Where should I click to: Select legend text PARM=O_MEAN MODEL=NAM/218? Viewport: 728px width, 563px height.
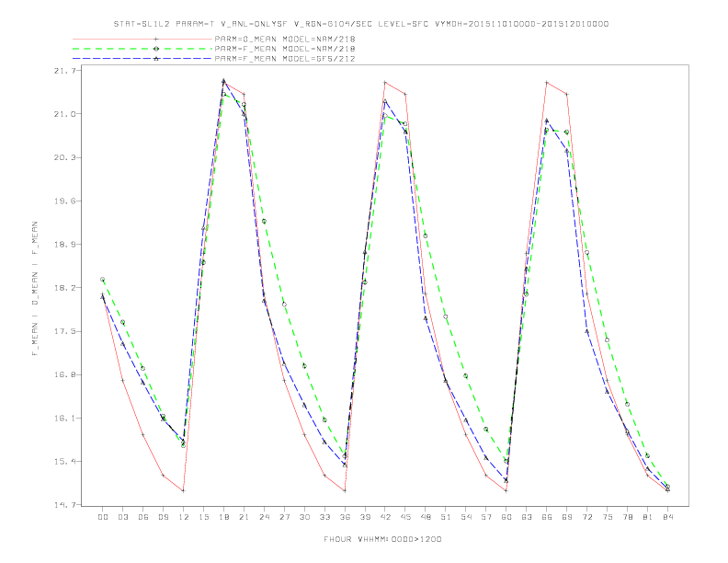click(285, 39)
